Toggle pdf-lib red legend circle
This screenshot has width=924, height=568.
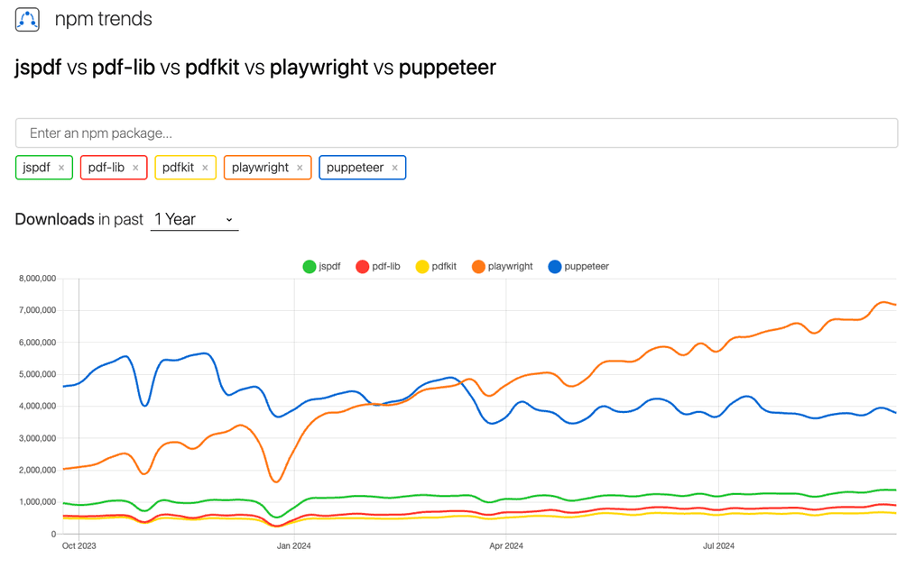click(x=363, y=267)
